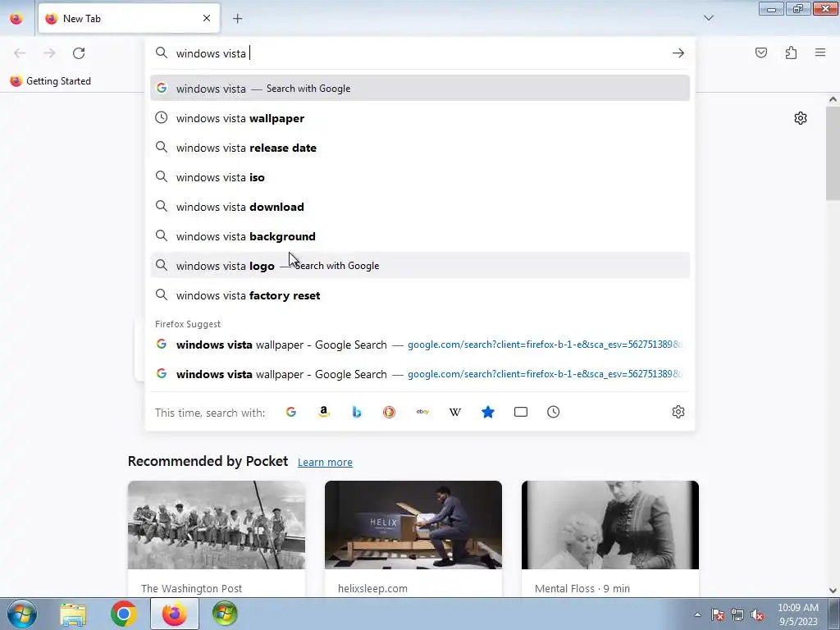This screenshot has width=840, height=630.
Task: Choose suggestion 'windows vista factory reset'
Action: (x=420, y=295)
